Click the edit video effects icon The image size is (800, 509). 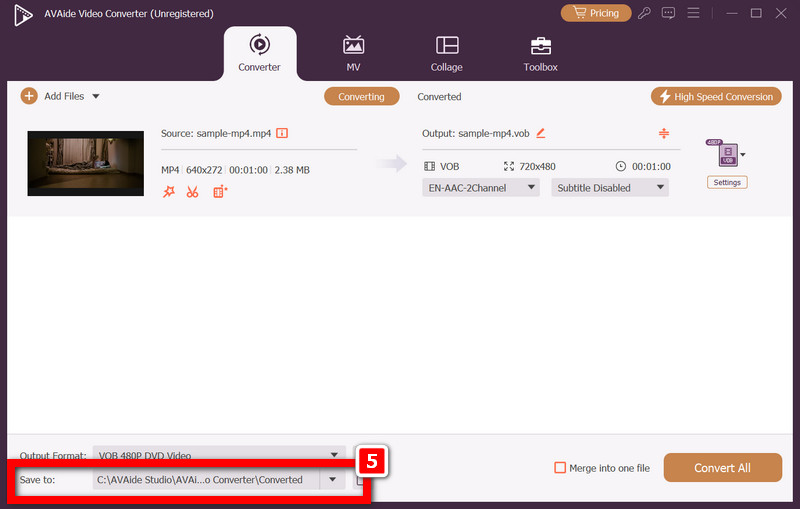[220, 192]
